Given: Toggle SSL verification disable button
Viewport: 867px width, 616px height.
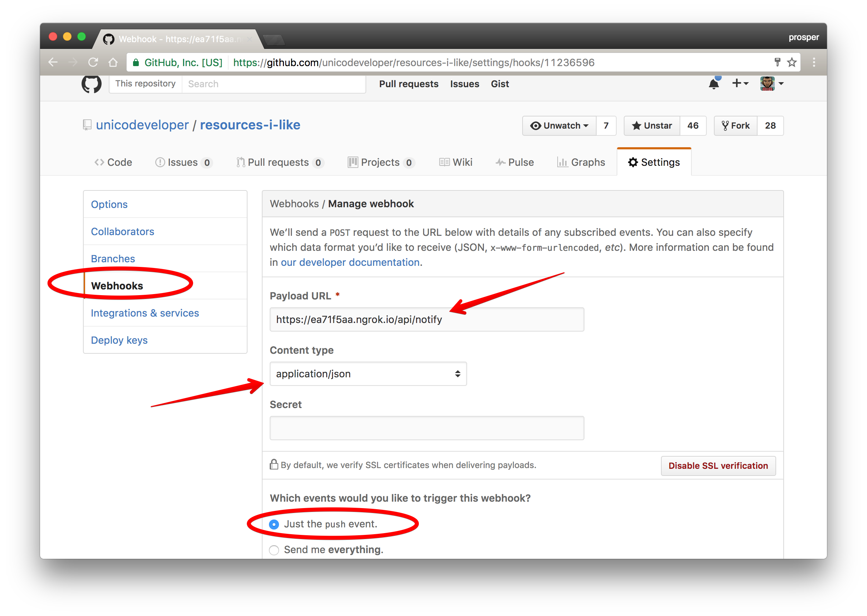Looking at the screenshot, I should coord(718,465).
